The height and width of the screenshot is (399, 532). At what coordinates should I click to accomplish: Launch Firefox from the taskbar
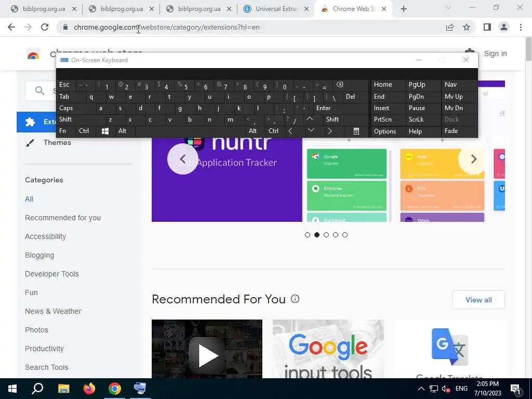click(89, 389)
